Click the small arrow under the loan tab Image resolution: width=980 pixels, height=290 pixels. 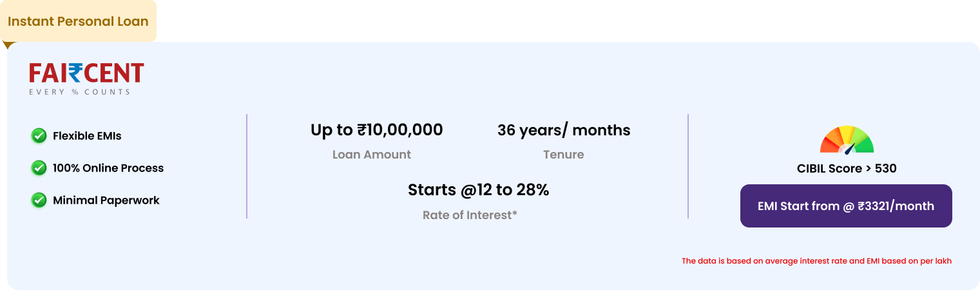coord(8,46)
